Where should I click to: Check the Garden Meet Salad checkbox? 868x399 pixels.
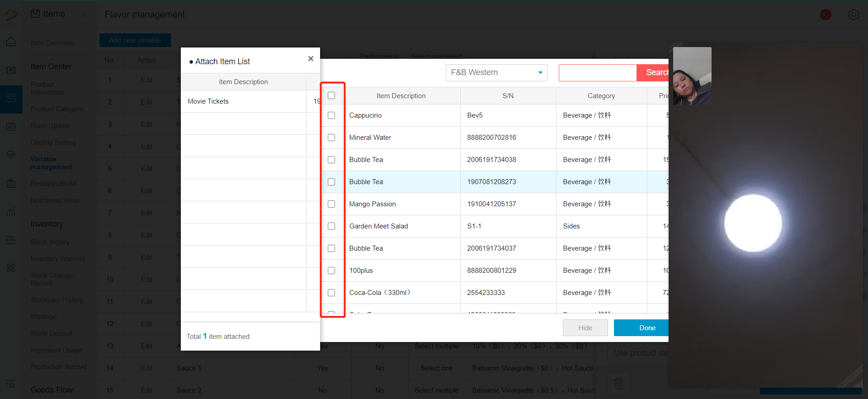pos(331,226)
